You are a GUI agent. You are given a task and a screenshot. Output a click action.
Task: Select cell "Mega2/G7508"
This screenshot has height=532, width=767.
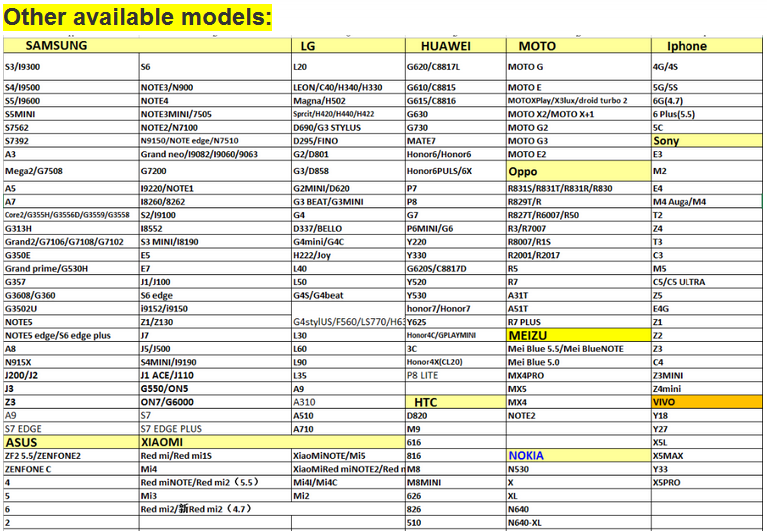pyautogui.click(x=71, y=171)
